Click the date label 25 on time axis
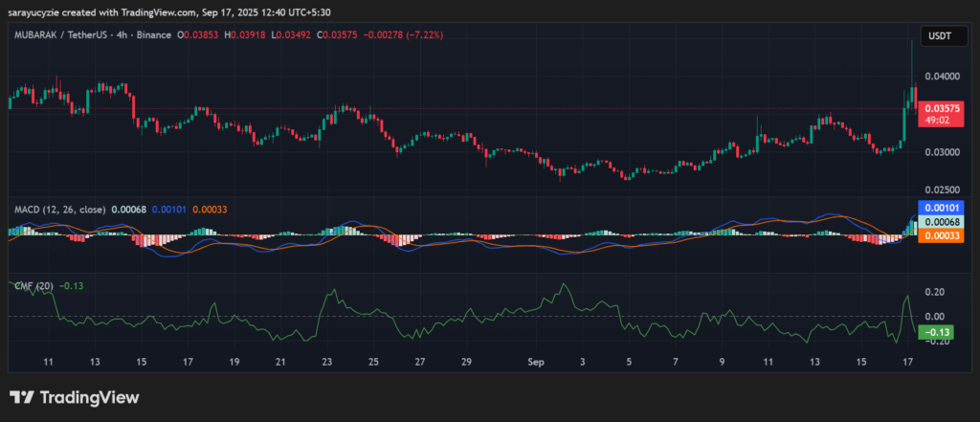The image size is (980, 422). (x=373, y=362)
